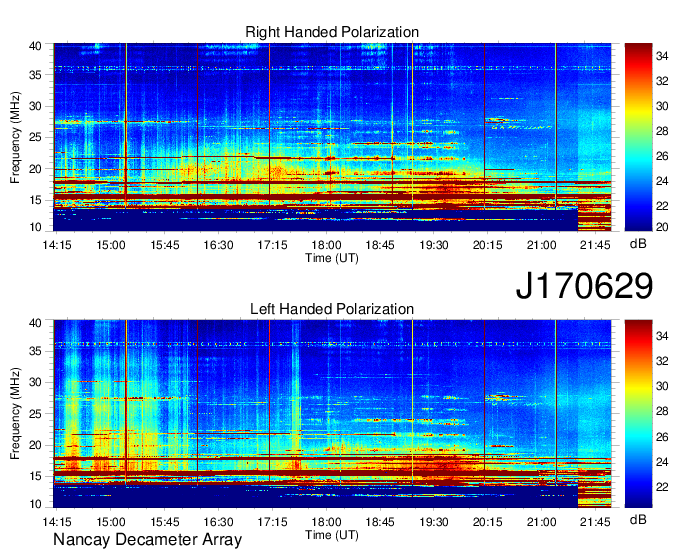Click the 21:00 time tick on the bottom plot

click(541, 522)
